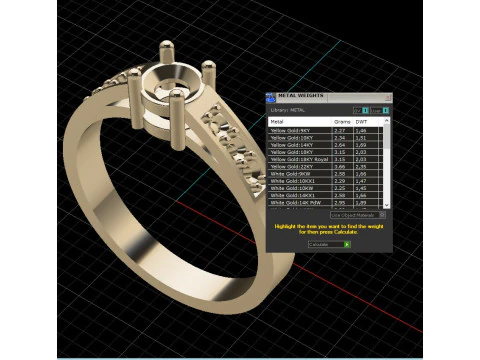Viewport: 480px width, 360px height.
Task: Click the Metal column header
Action: click(x=300, y=122)
